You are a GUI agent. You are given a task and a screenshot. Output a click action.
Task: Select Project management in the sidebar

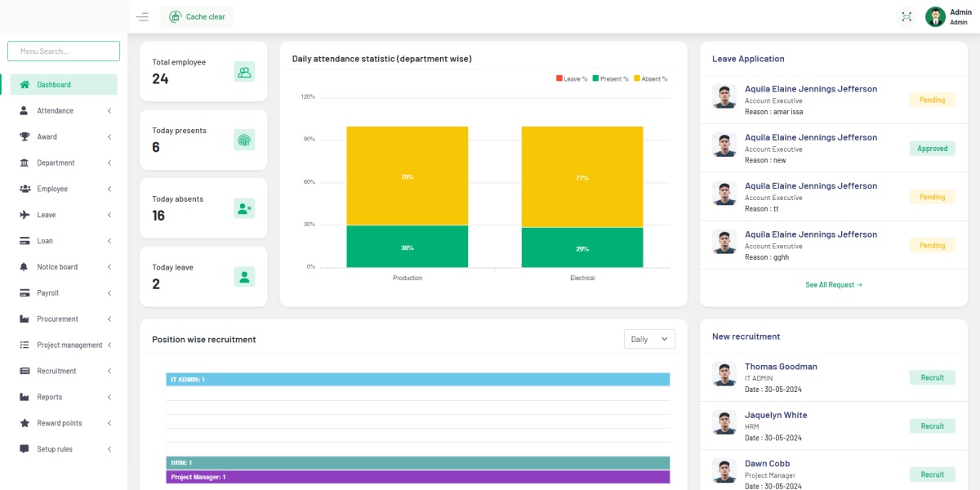click(x=64, y=345)
